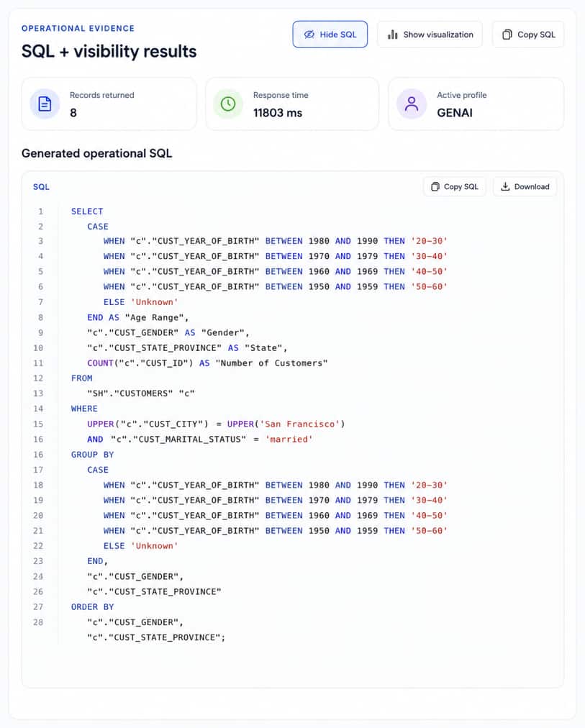Click the Records returned document icon

pos(45,104)
